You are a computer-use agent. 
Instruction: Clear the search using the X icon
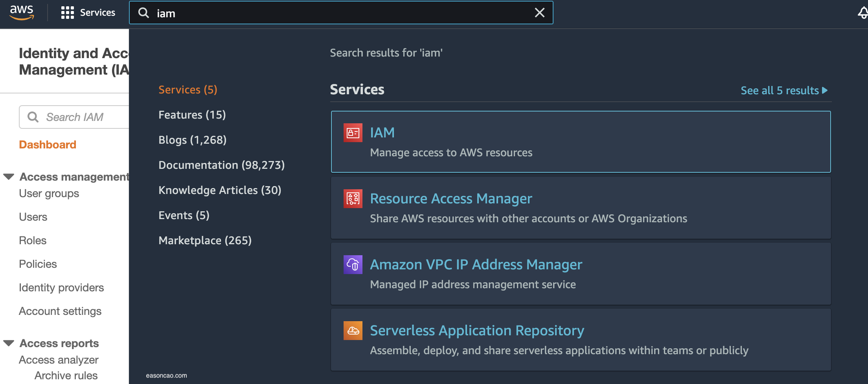coord(539,13)
